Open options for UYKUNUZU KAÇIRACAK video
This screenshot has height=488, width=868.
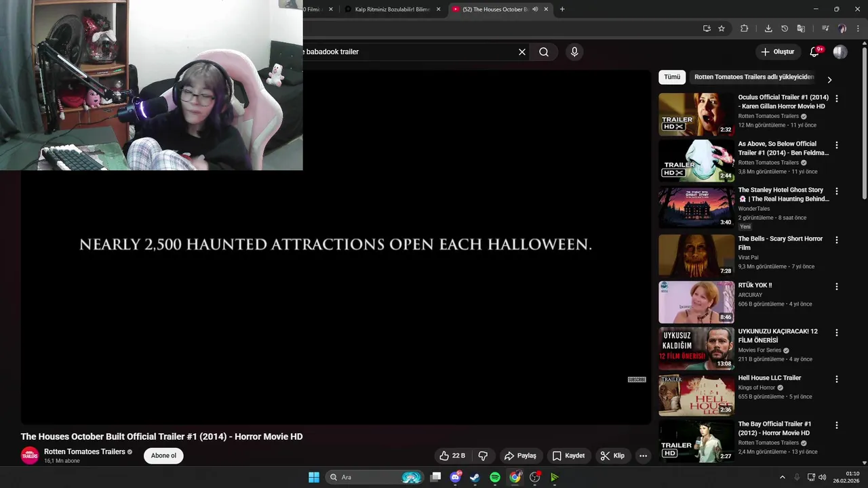[837, 333]
